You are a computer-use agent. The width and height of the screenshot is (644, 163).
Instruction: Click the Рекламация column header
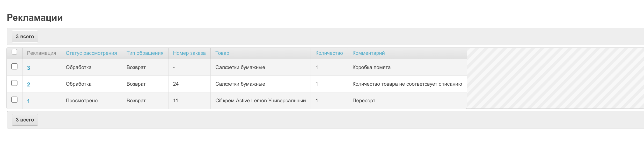click(41, 53)
